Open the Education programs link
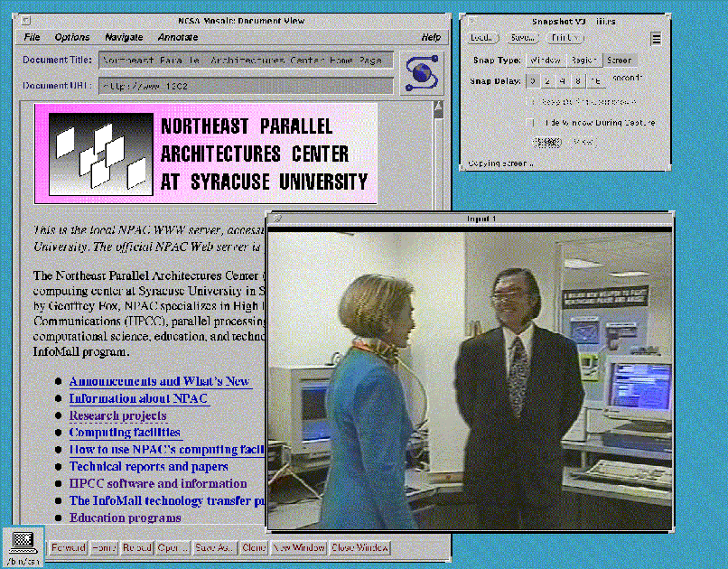728x569 pixels. pyautogui.click(x=126, y=518)
